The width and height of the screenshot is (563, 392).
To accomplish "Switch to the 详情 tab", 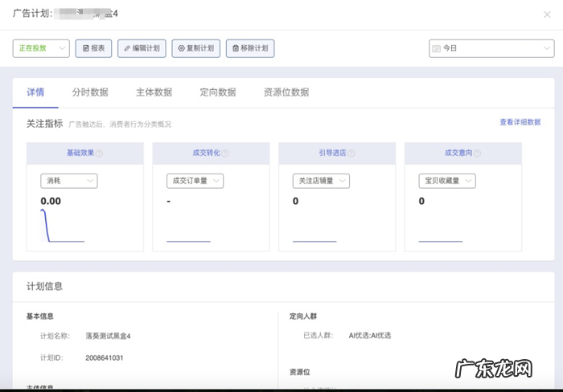I will (35, 92).
